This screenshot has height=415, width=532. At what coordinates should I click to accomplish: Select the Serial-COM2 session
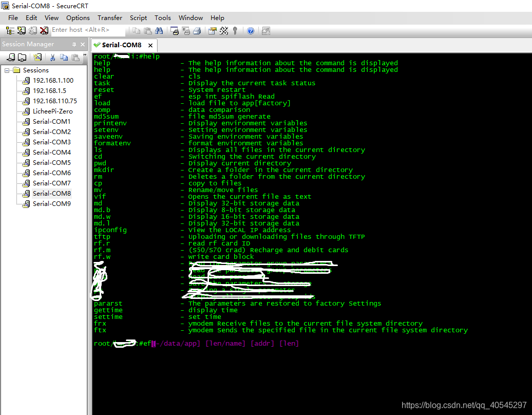point(51,131)
